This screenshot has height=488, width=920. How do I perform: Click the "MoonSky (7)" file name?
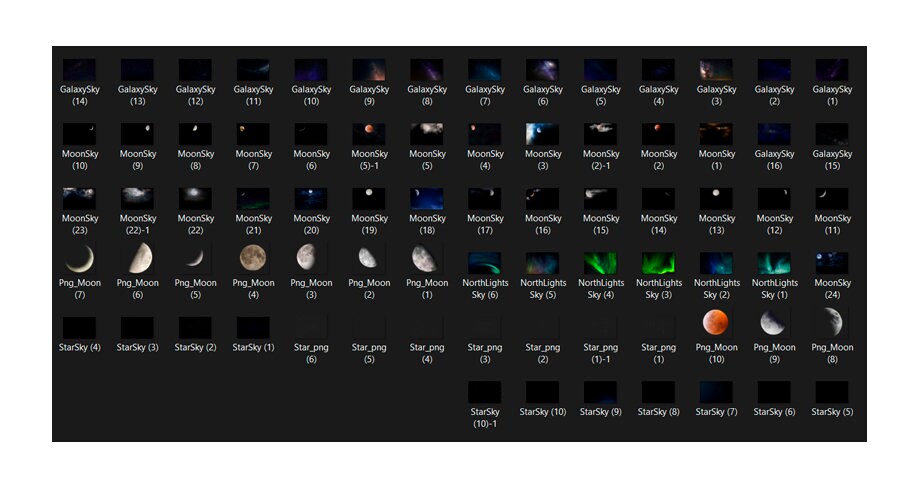[x=253, y=160]
